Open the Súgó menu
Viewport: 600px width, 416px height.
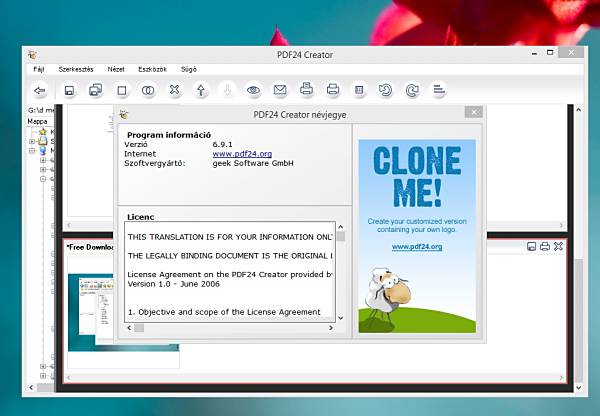(x=189, y=69)
